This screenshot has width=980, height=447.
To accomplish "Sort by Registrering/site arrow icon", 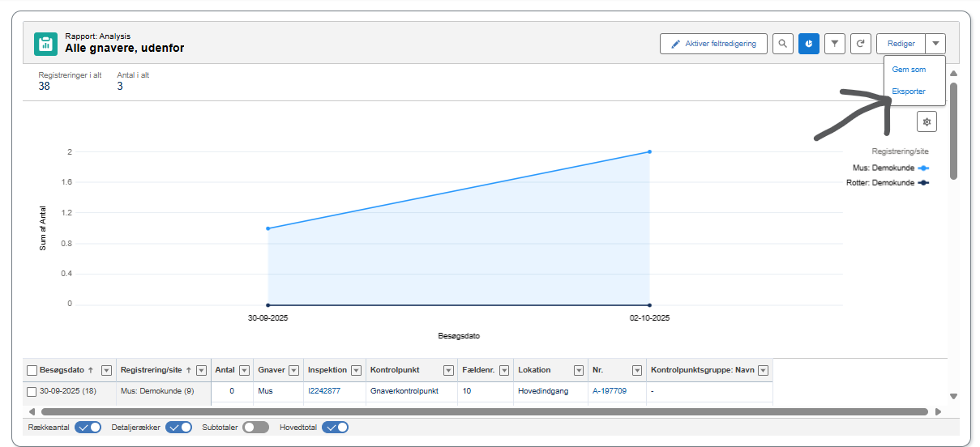I will pos(189,370).
